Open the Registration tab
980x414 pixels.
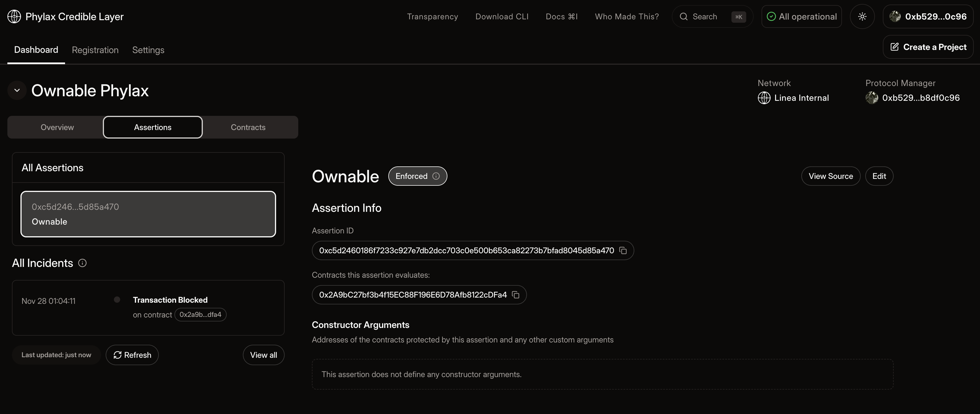point(95,50)
